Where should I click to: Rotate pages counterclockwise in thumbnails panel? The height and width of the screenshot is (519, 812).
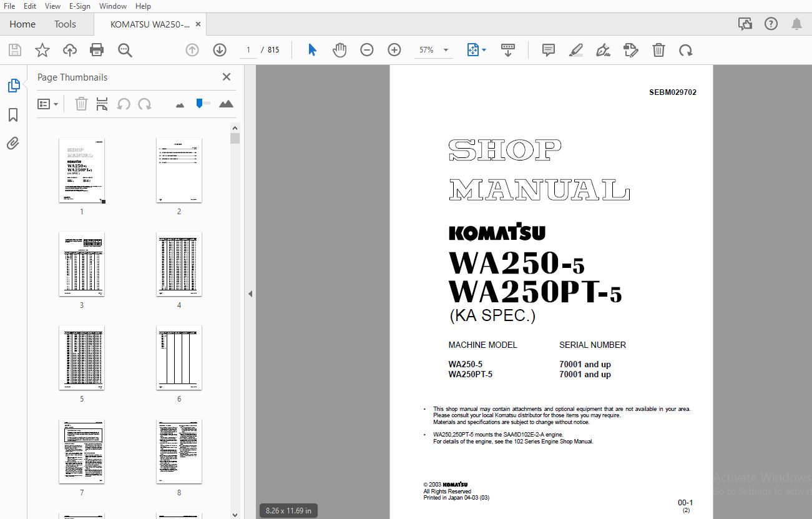(124, 104)
